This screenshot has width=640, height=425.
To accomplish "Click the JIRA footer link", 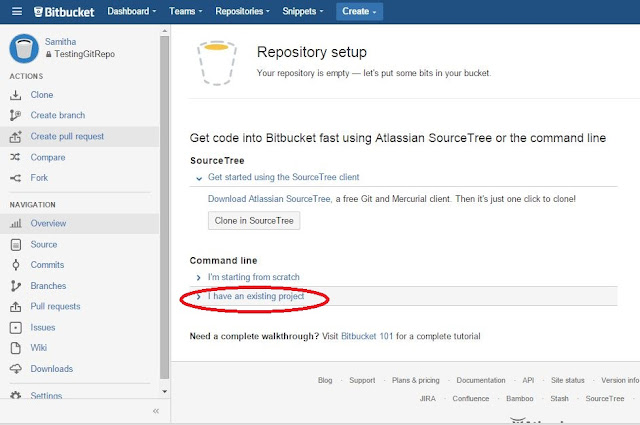I will (427, 398).
